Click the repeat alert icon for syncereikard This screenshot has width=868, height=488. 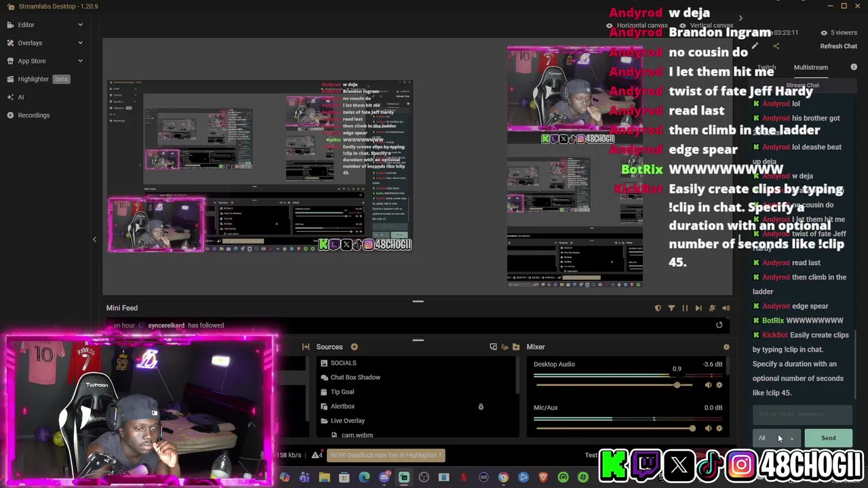tap(719, 325)
